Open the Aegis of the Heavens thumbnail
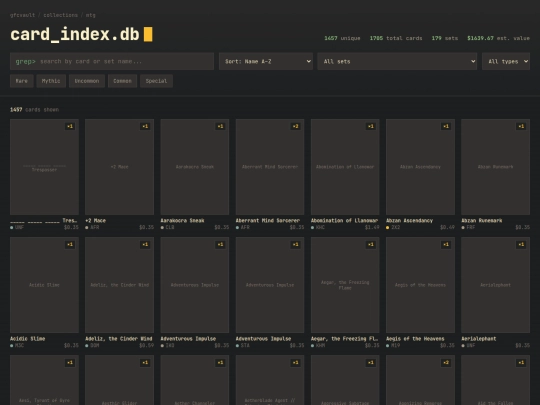 pyautogui.click(x=420, y=285)
